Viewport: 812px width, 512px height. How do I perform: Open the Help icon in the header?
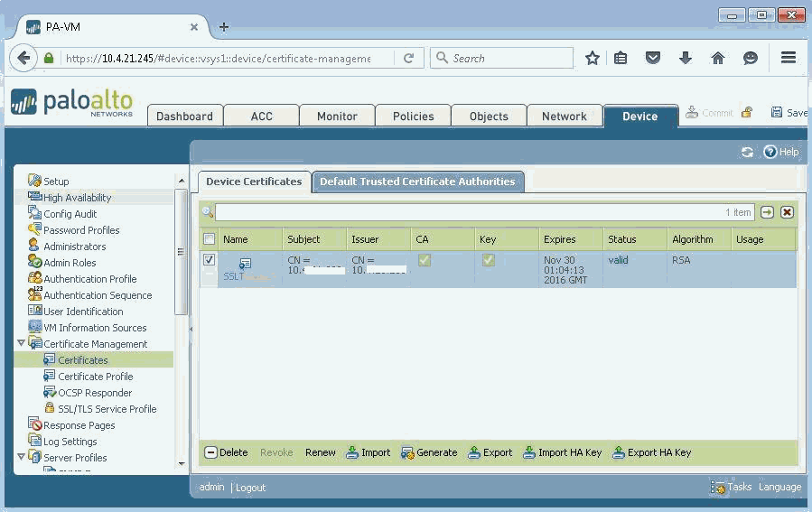[x=770, y=152]
